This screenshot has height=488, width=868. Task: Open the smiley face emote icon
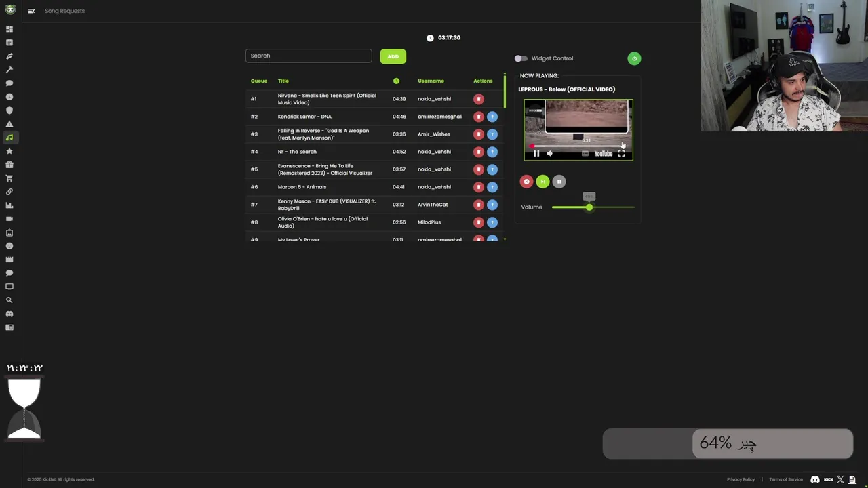[9, 246]
